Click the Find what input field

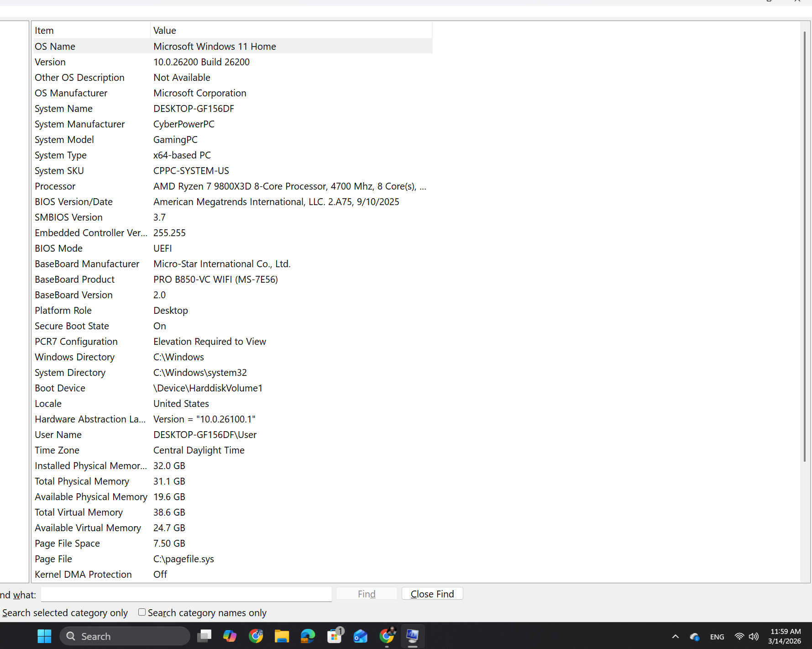point(186,594)
